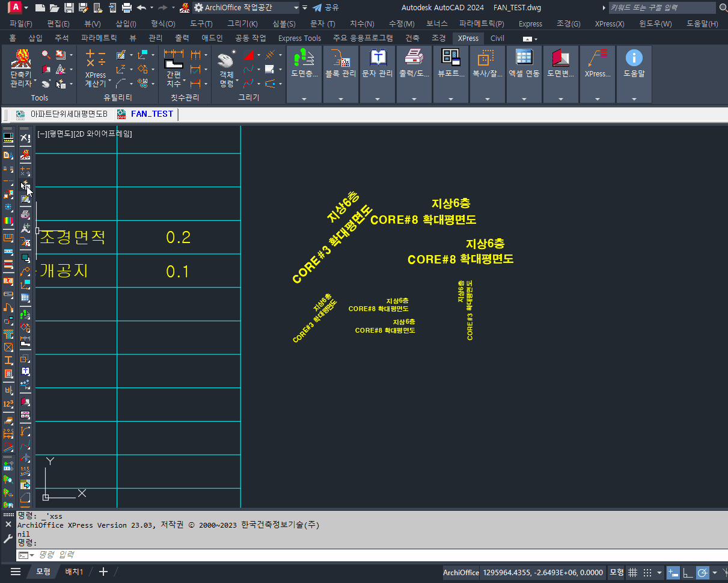Open a file from quick access toolbar
The height and width of the screenshot is (583, 728).
click(x=54, y=8)
